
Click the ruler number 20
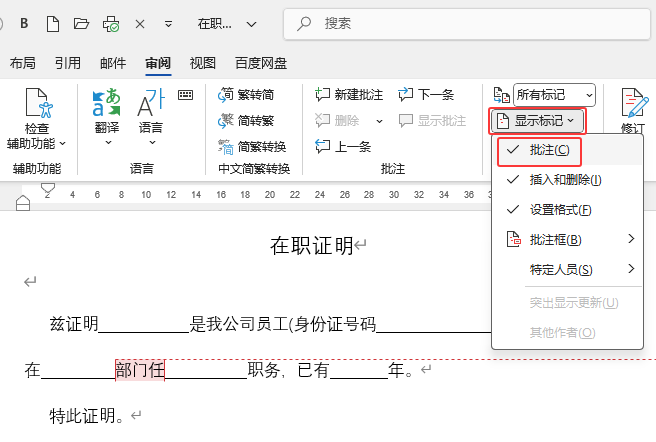[270, 195]
